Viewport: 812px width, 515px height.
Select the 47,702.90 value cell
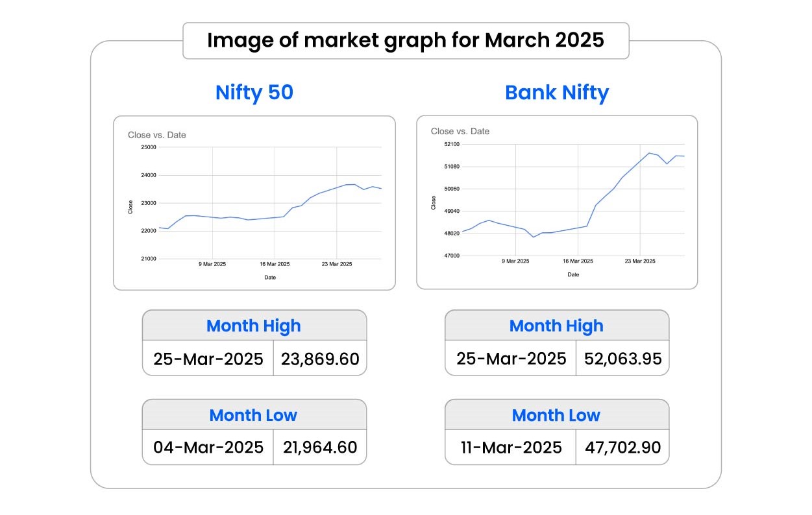pyautogui.click(x=622, y=448)
